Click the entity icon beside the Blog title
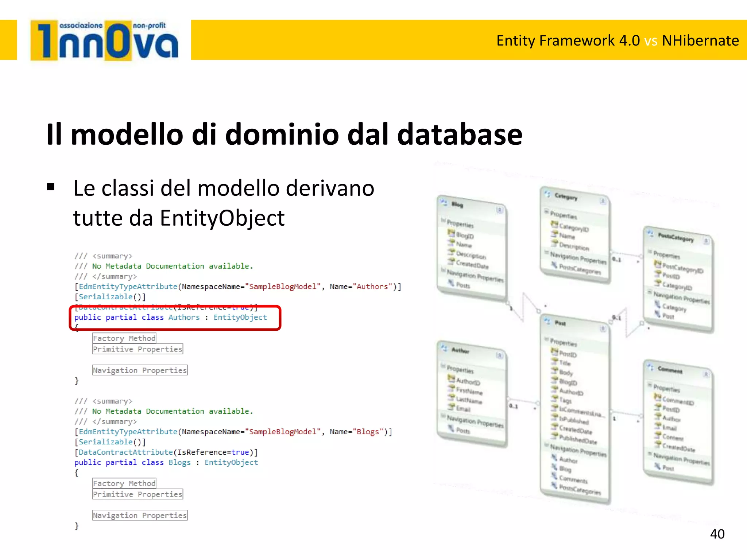This screenshot has width=747, height=560. pyautogui.click(x=444, y=202)
